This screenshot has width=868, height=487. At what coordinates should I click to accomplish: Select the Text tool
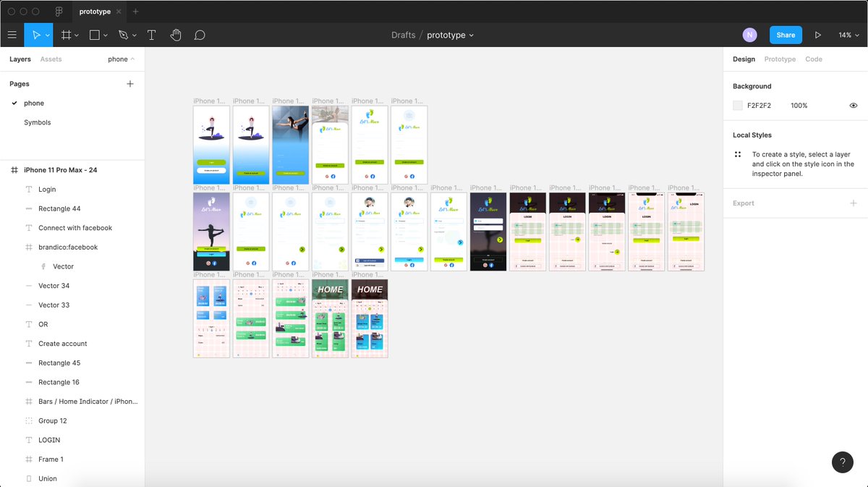coord(152,35)
